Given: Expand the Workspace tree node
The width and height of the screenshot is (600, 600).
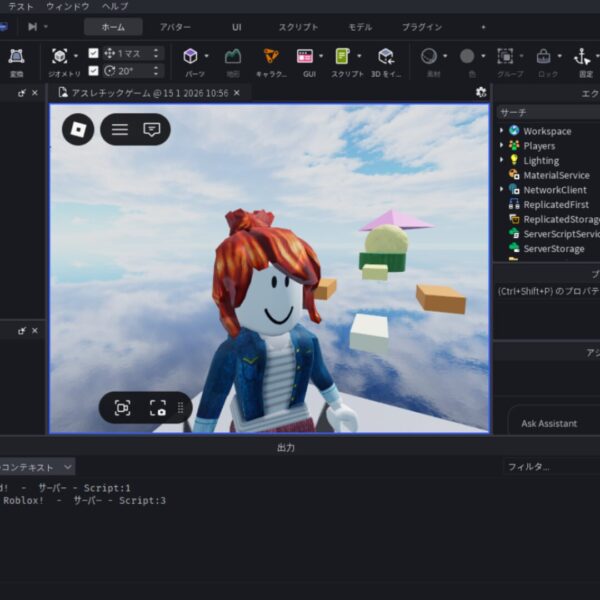Looking at the screenshot, I should [501, 130].
